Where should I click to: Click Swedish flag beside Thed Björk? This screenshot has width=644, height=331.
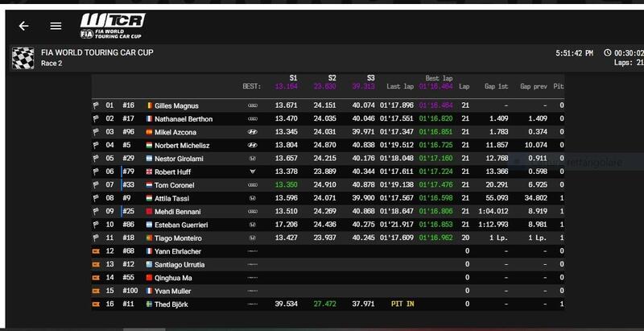150,304
